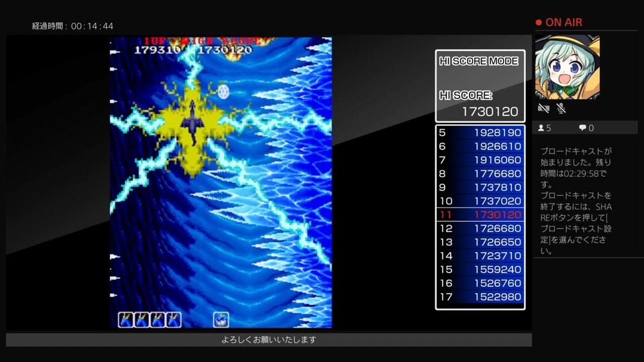Select rank 12 score 1726680
Viewport: 644px width, 362px height.
pyautogui.click(x=480, y=228)
